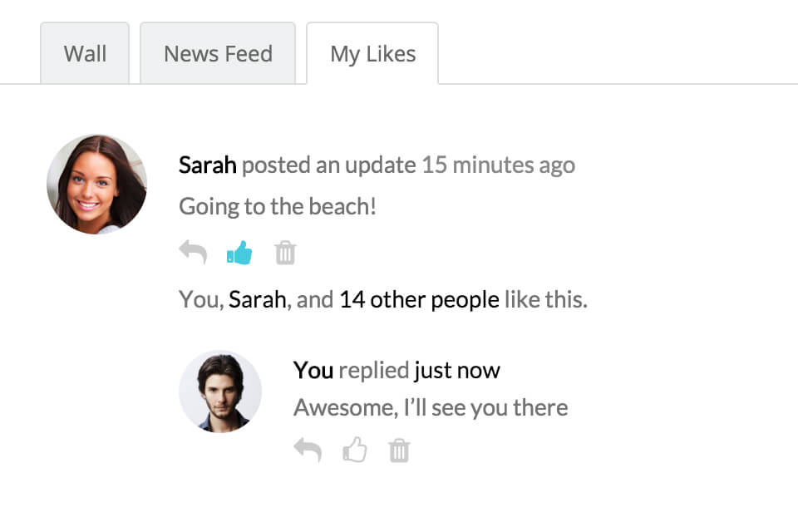Click the '15 minutes ago' timestamp
Image resolution: width=798 pixels, height=532 pixels.
tap(498, 165)
